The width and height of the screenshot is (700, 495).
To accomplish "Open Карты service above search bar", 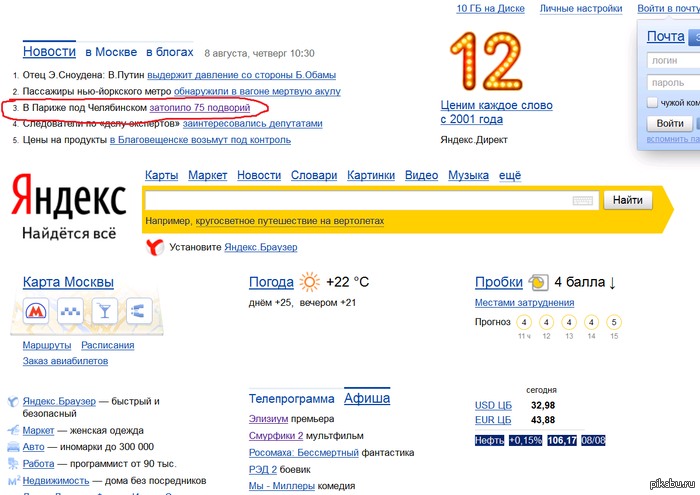I will pos(161,175).
